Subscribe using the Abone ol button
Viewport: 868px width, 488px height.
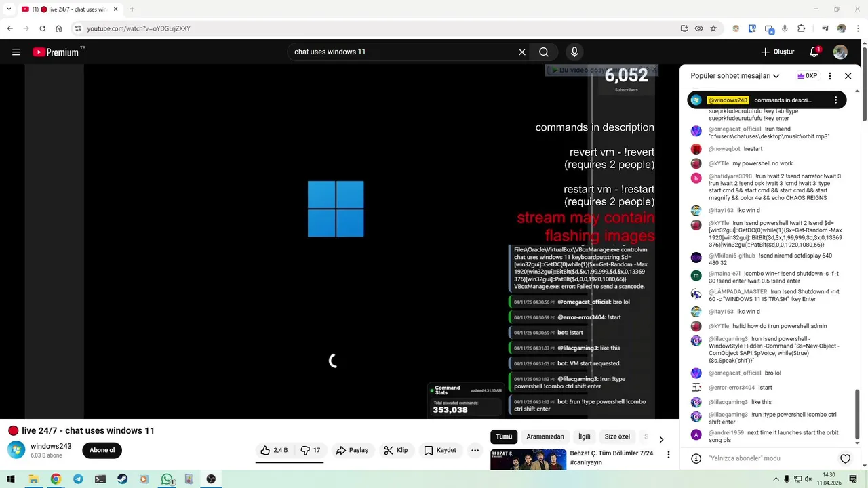click(x=102, y=450)
